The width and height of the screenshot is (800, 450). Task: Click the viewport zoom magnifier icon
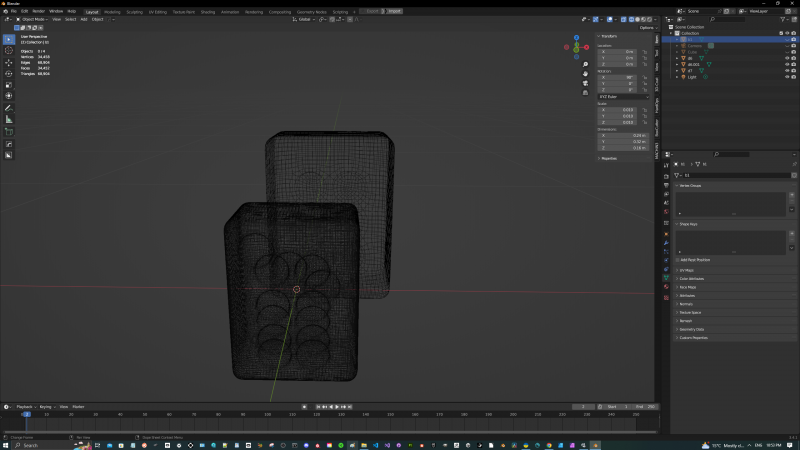(x=585, y=64)
